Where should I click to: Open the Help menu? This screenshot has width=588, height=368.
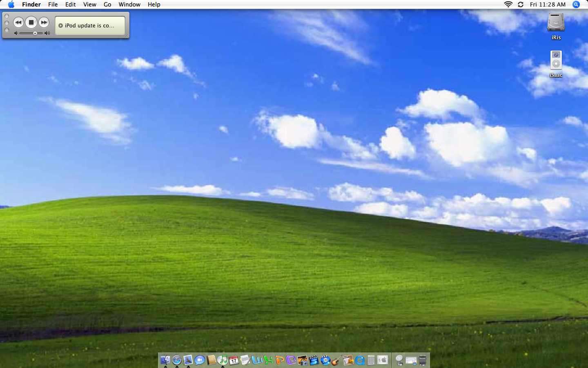tap(154, 4)
